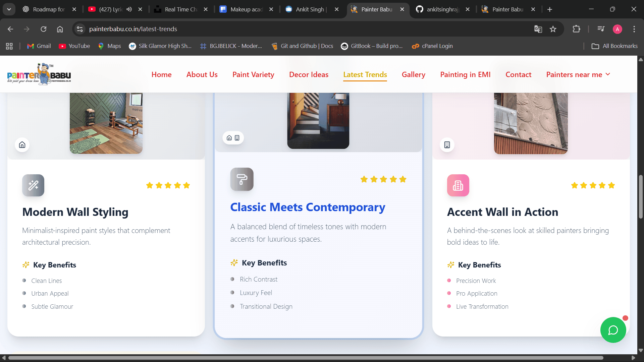
Task: Click the magic wand icon on Modern card
Action: (x=33, y=185)
